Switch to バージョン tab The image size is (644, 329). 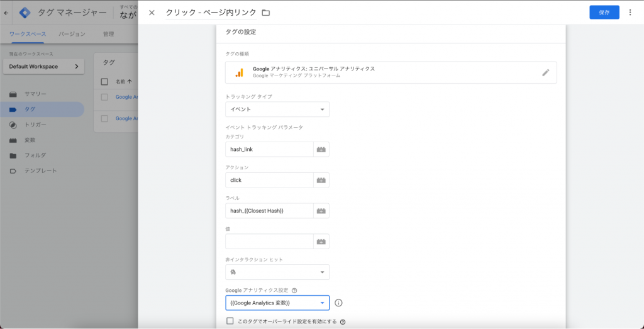pyautogui.click(x=72, y=34)
